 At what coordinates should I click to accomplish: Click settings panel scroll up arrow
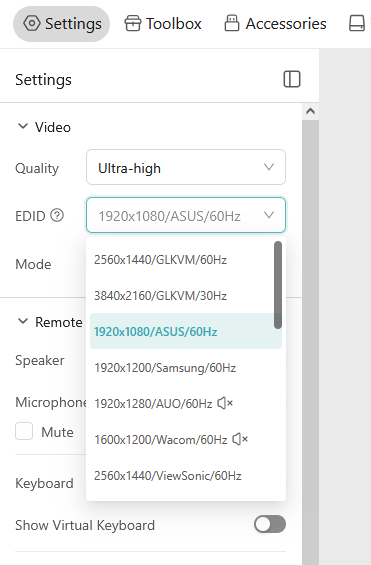tap(310, 111)
